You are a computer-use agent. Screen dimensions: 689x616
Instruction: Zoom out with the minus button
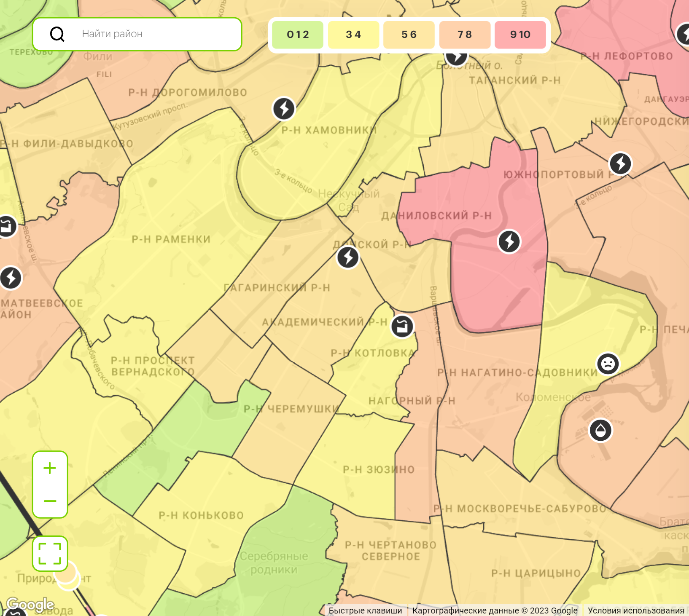pyautogui.click(x=50, y=501)
